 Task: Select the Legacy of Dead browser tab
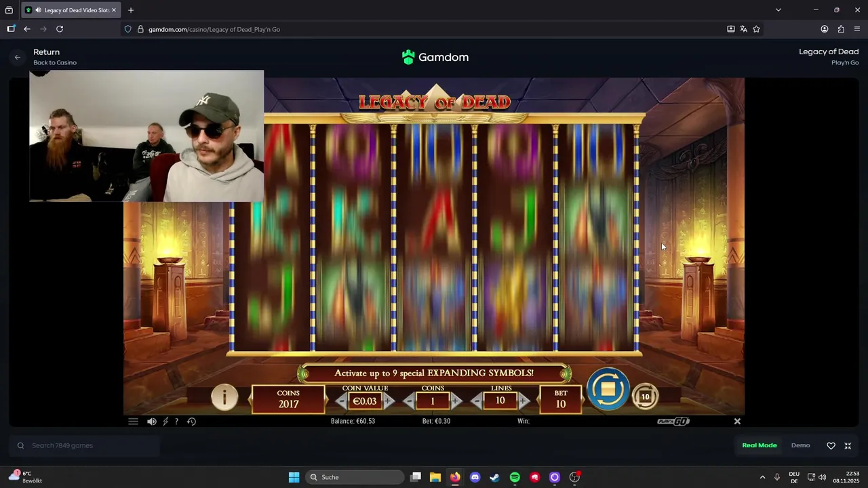click(71, 10)
